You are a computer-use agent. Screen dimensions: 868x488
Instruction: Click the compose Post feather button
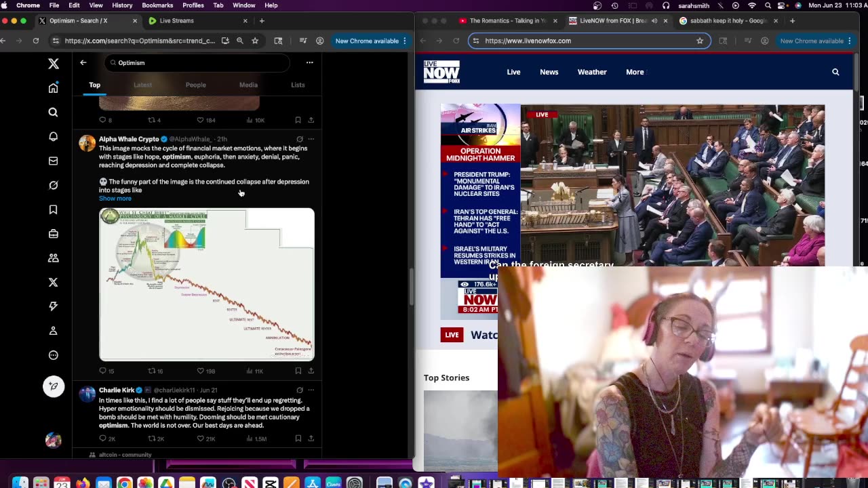pos(54,386)
